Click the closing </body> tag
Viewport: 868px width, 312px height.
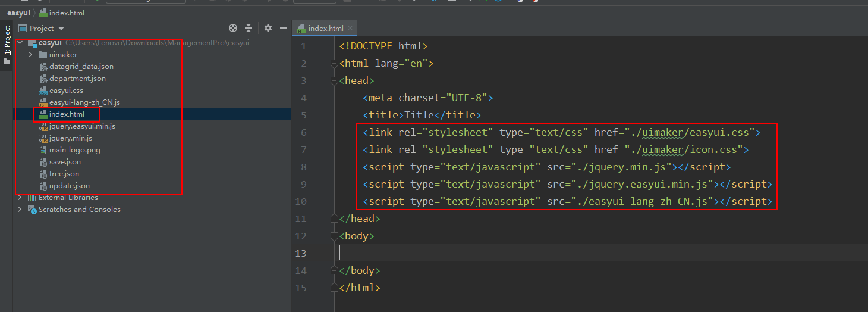point(360,270)
